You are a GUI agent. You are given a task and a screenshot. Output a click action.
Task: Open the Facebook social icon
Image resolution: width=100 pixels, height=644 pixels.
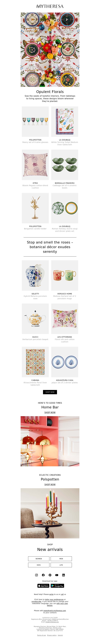tap(43, 575)
